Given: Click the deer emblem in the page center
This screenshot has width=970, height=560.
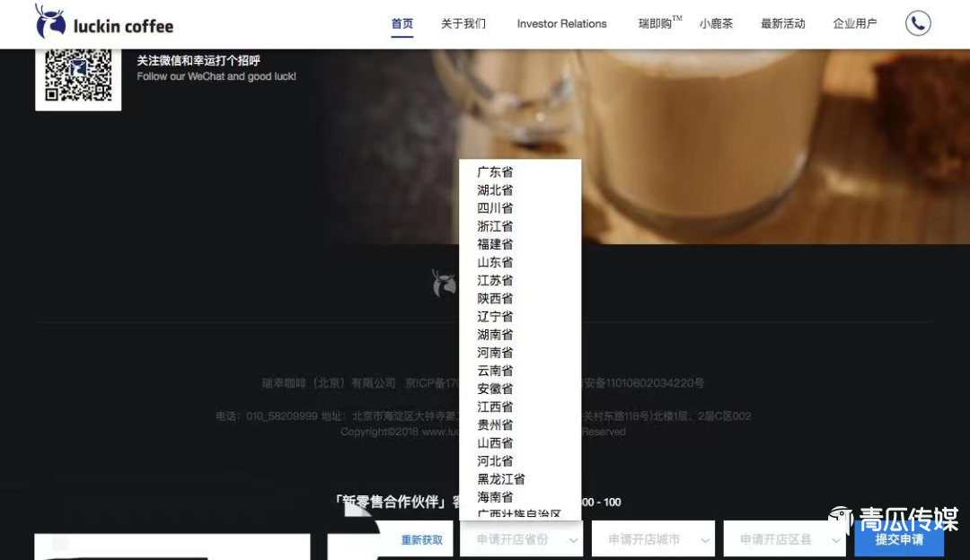Looking at the screenshot, I should point(445,284).
